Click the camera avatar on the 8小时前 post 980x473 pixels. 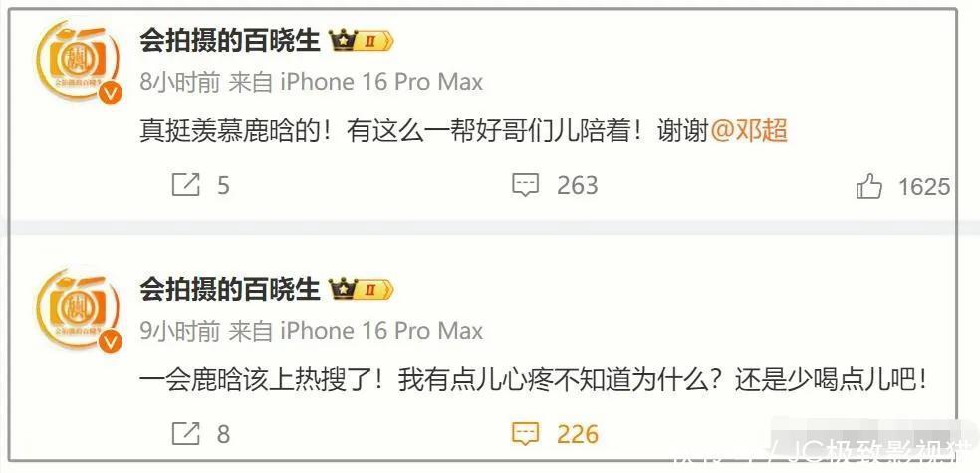pos(78,61)
